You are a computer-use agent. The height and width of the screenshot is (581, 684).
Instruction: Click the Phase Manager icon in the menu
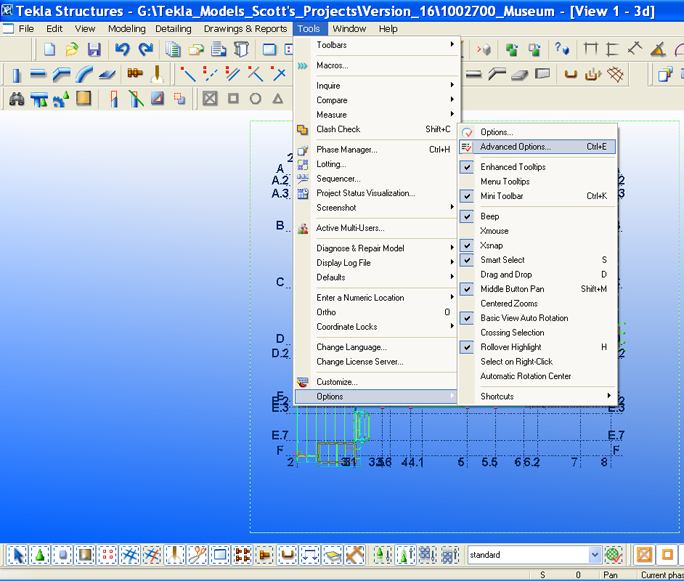click(x=303, y=150)
